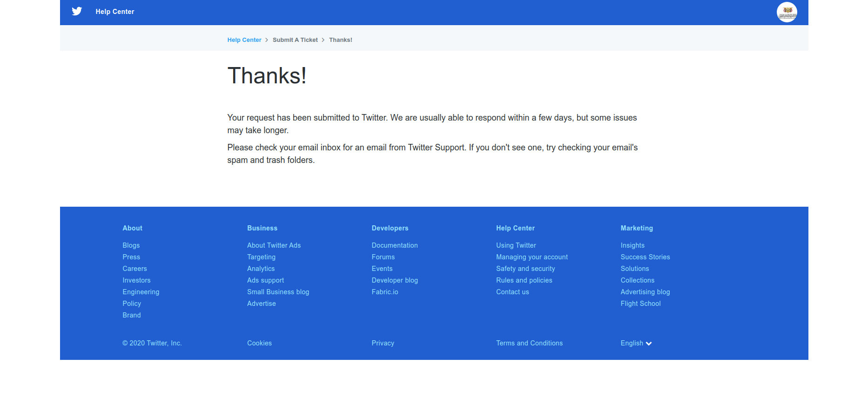Click the Help Center header title
The image size is (868, 419).
[115, 12]
